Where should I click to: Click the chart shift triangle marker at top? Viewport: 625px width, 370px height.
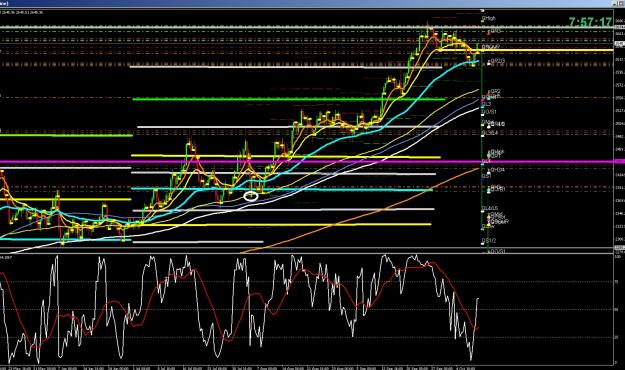tap(482, 11)
